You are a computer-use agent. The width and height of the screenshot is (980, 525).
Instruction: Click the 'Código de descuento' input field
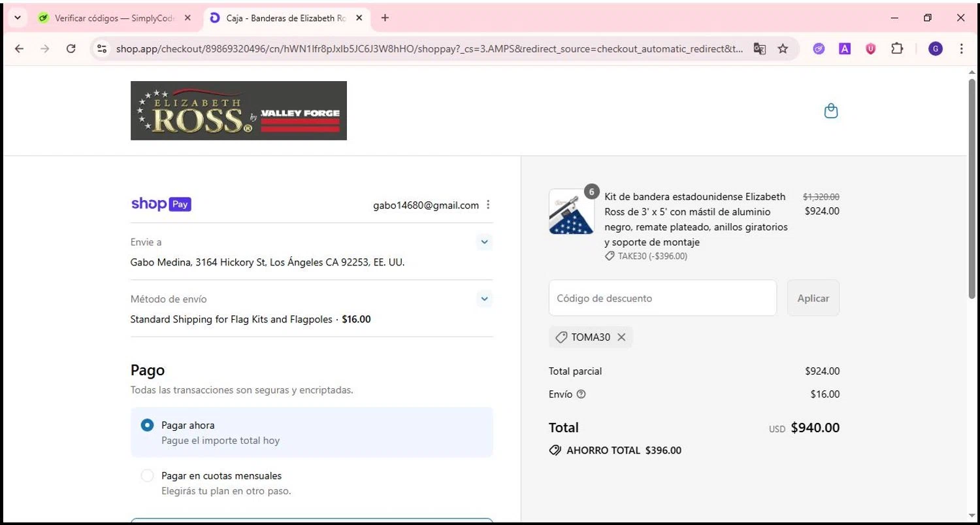(662, 298)
